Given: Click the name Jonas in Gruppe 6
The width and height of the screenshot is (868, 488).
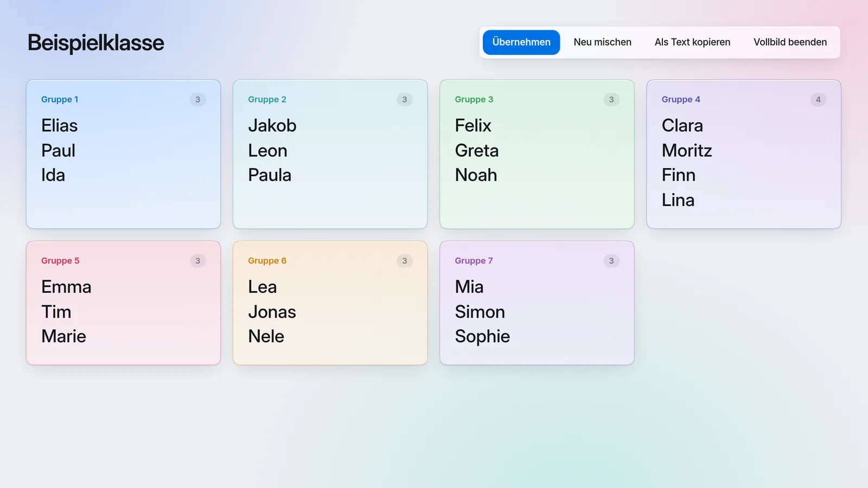Looking at the screenshot, I should point(272,312).
